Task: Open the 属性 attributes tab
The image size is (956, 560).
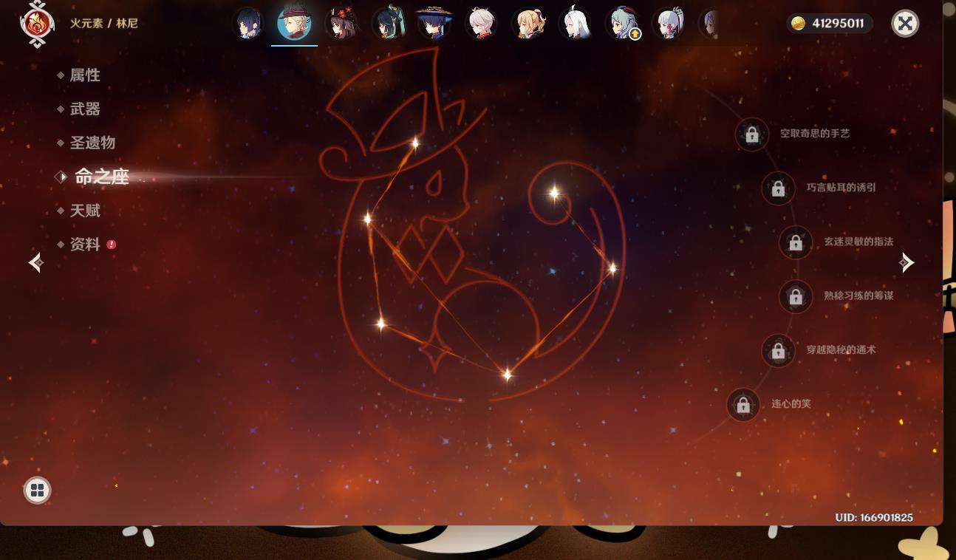Action: click(85, 75)
